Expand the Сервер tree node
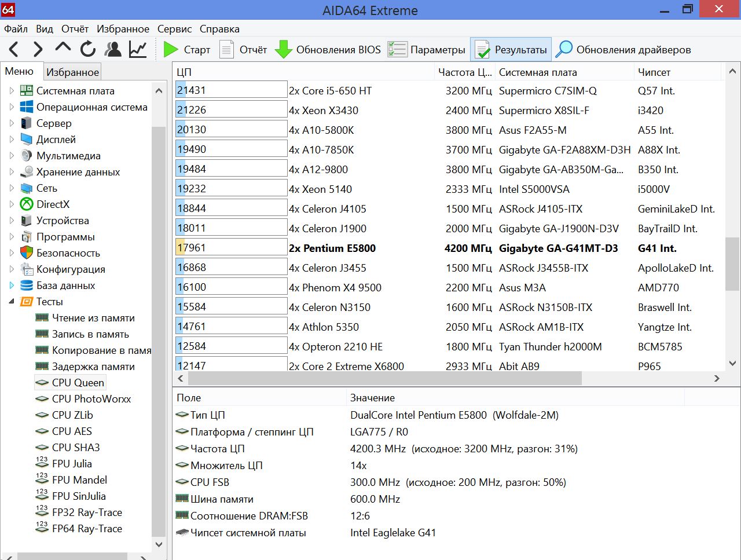Image resolution: width=741 pixels, height=560 pixels. [x=12, y=123]
